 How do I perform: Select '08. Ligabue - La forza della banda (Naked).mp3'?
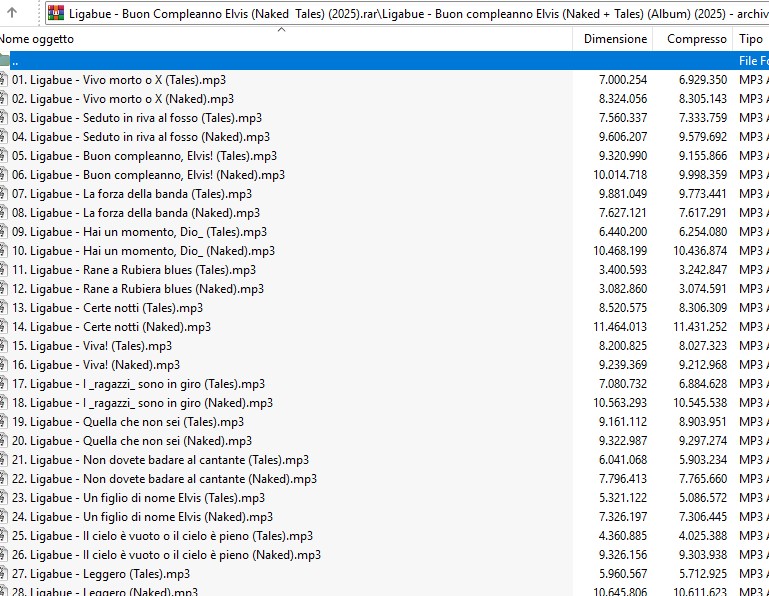136,213
